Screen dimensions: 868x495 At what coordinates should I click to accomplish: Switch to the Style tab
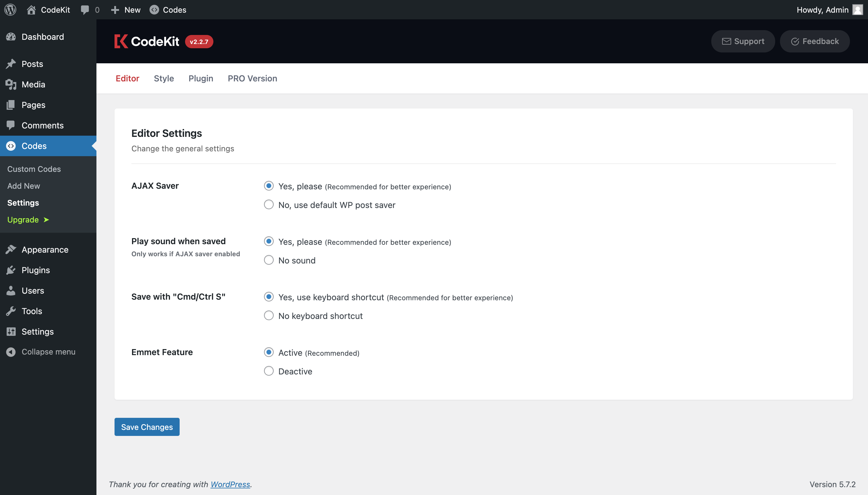click(x=163, y=78)
